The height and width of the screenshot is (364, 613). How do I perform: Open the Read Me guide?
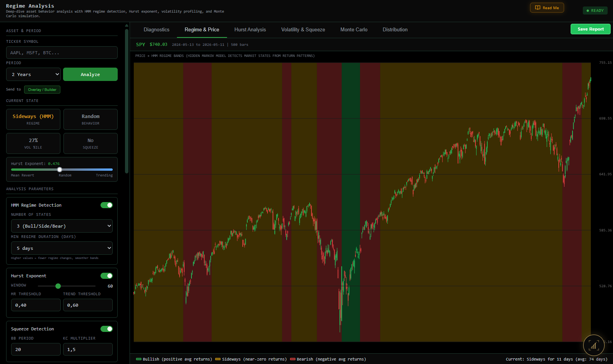pyautogui.click(x=547, y=8)
